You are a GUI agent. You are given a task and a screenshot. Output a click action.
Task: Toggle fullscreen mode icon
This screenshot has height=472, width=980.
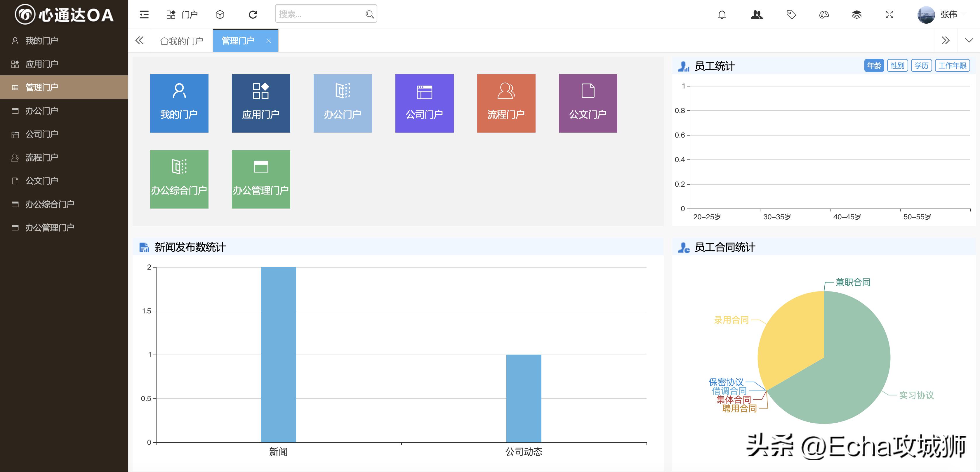point(889,15)
